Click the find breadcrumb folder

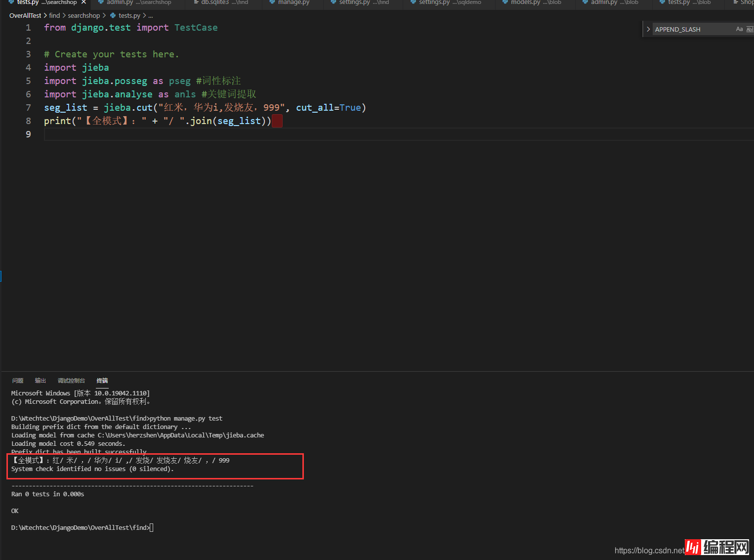[54, 16]
